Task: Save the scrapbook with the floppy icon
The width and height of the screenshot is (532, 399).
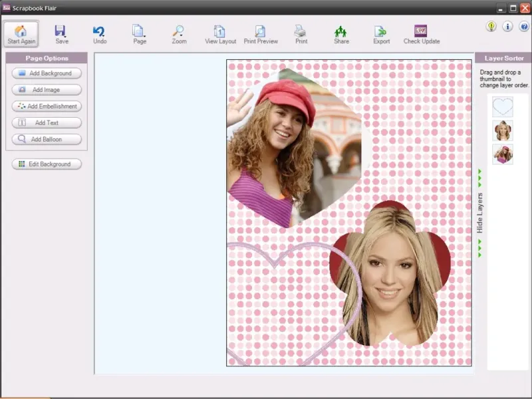Action: tap(61, 35)
